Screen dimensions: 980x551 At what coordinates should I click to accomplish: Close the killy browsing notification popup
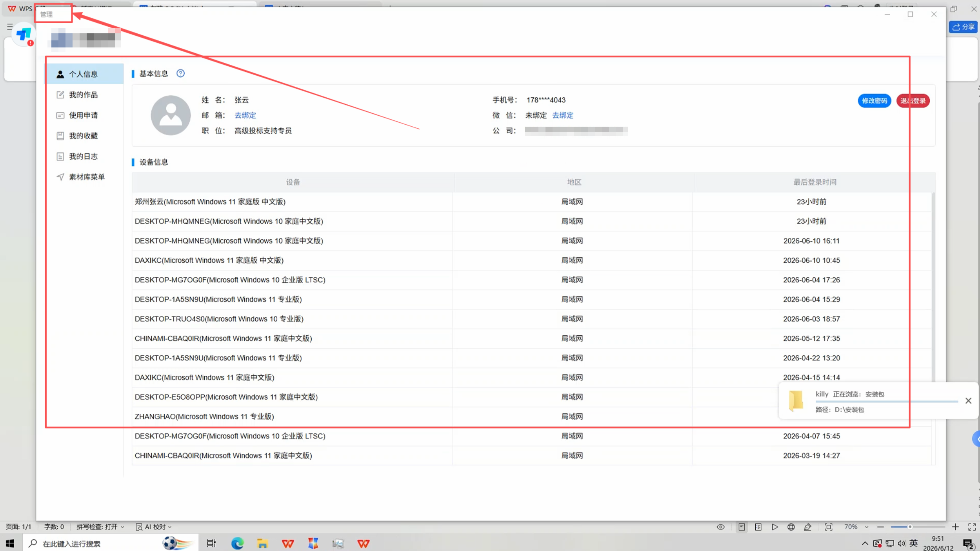tap(968, 400)
